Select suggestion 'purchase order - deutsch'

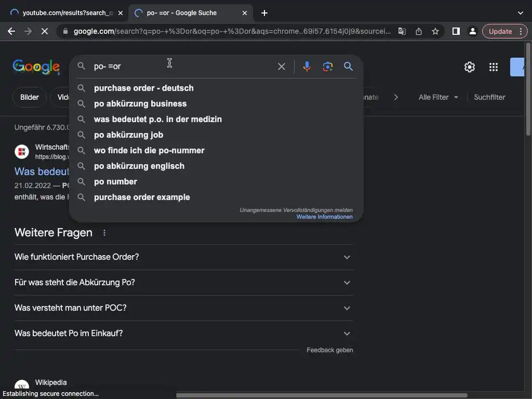coord(216,88)
